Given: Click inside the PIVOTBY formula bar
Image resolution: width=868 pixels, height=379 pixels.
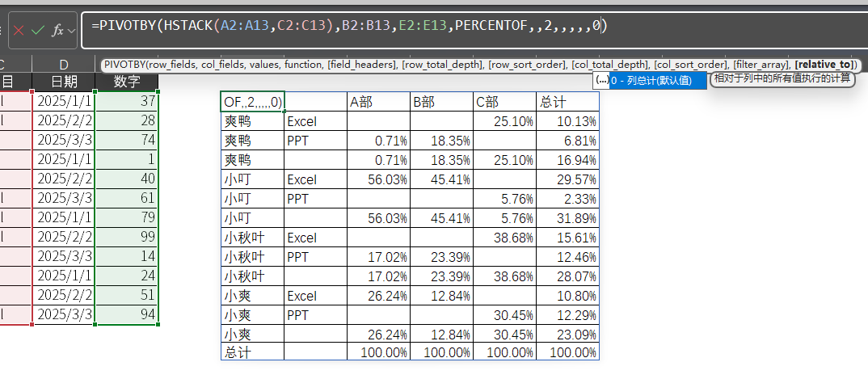Looking at the screenshot, I should coord(474,31).
